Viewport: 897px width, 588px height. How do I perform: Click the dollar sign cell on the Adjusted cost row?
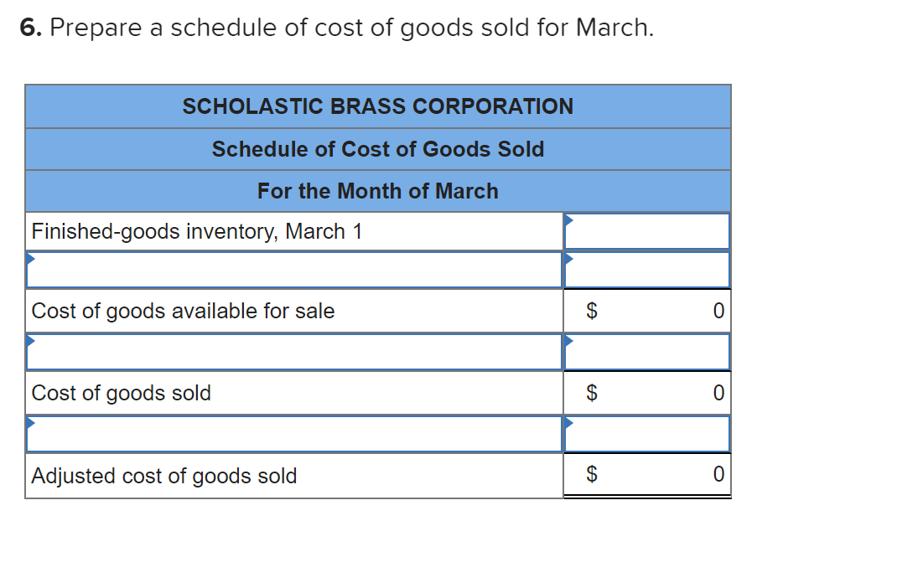[x=592, y=474]
